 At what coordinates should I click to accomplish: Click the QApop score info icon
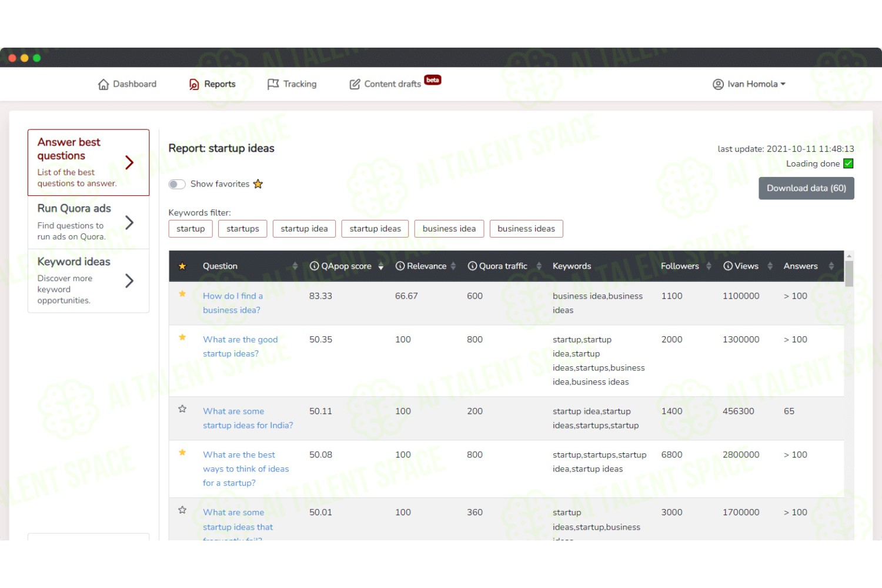click(x=314, y=266)
